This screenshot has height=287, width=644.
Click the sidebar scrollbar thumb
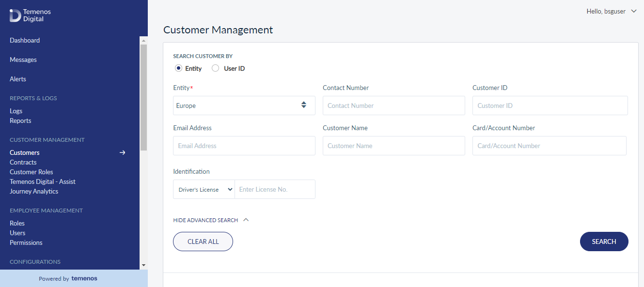[x=143, y=97]
